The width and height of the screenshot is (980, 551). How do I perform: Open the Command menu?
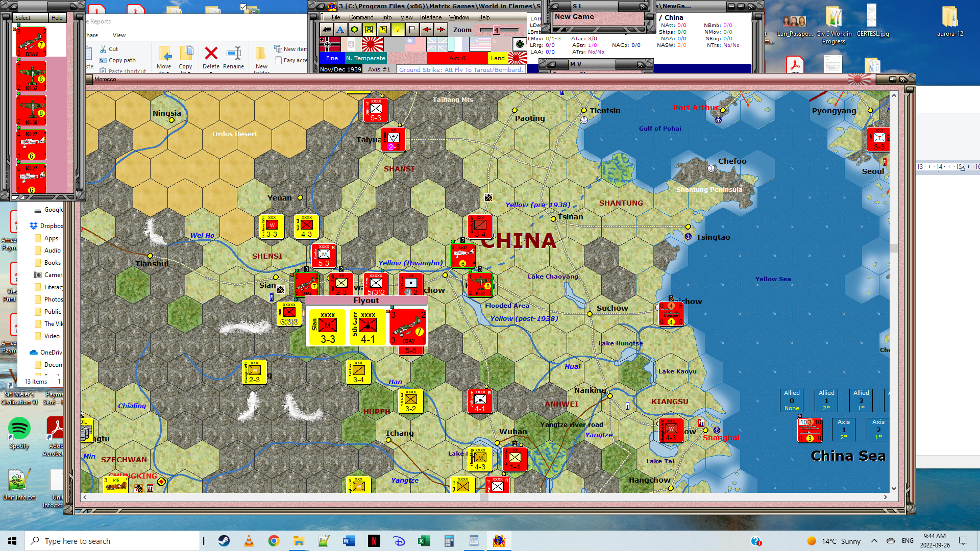(361, 17)
